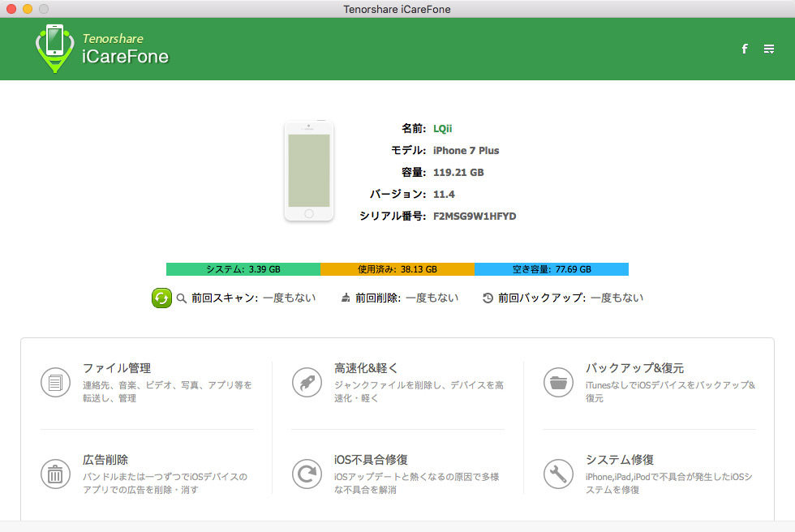Click the device name LQii

(x=442, y=129)
